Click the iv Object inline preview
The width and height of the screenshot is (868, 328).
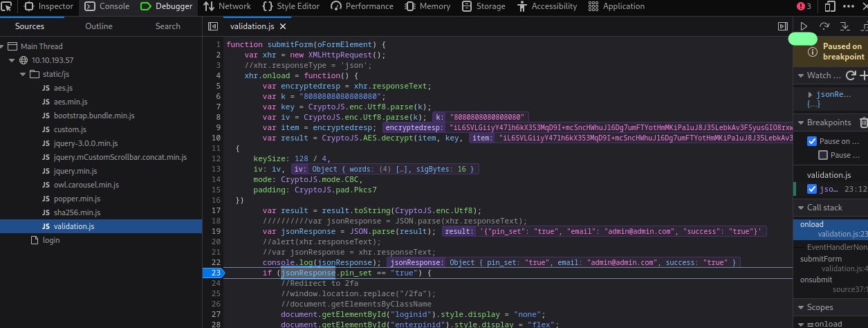point(384,169)
